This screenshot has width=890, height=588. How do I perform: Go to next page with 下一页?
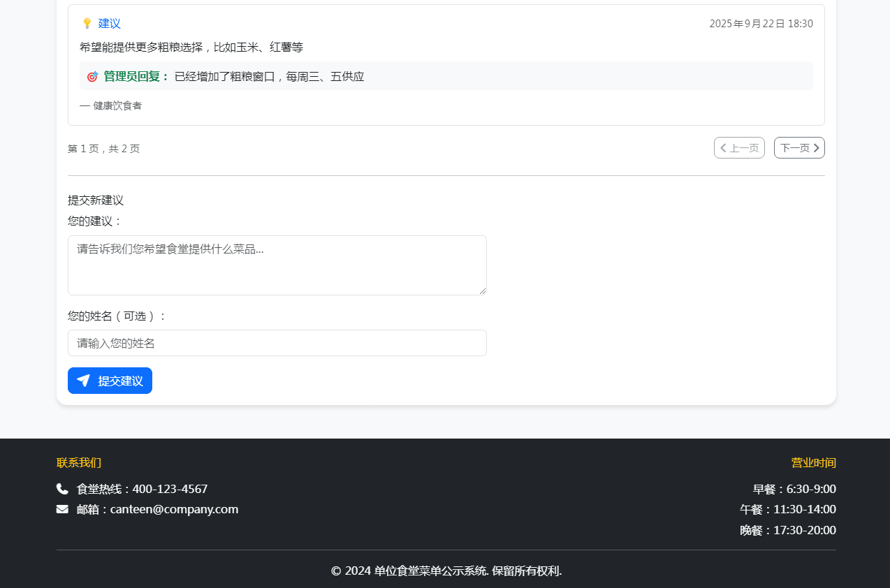click(x=798, y=148)
